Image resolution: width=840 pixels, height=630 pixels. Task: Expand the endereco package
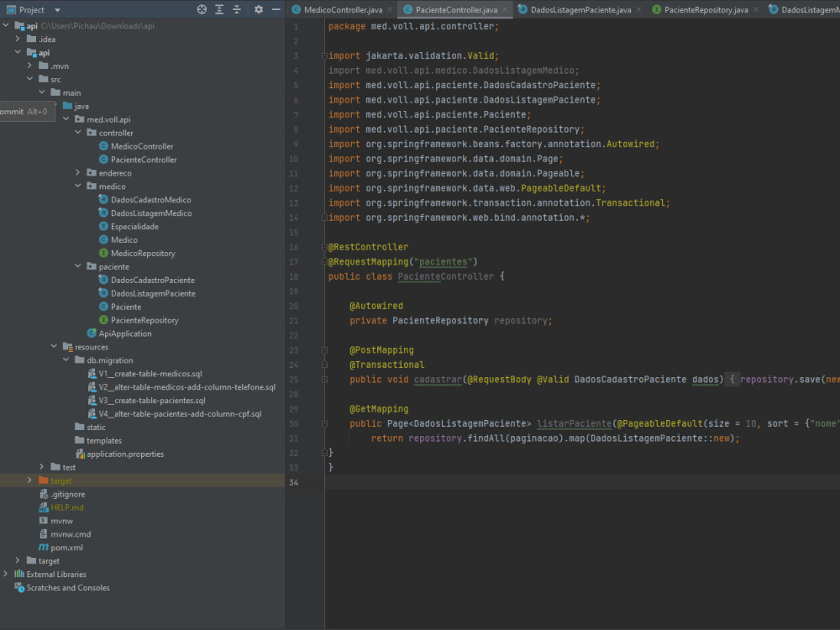click(78, 172)
